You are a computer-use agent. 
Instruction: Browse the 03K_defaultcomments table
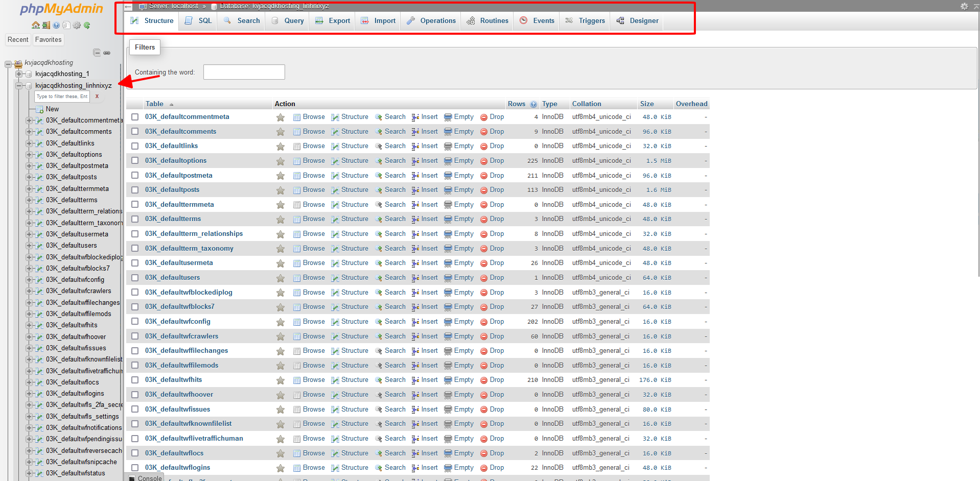[309, 132]
